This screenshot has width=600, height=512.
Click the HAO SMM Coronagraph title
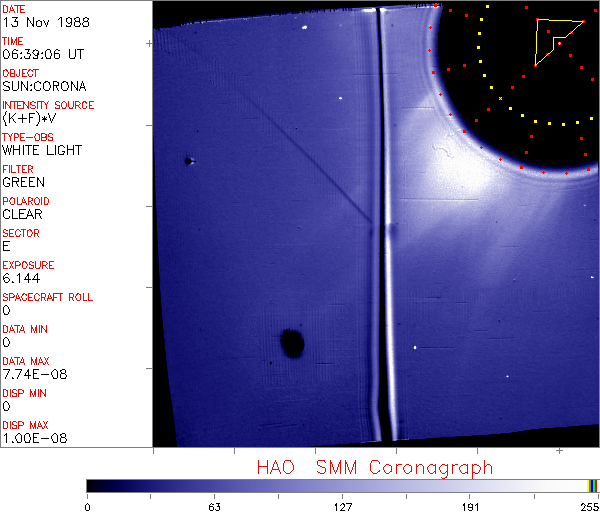374,467
